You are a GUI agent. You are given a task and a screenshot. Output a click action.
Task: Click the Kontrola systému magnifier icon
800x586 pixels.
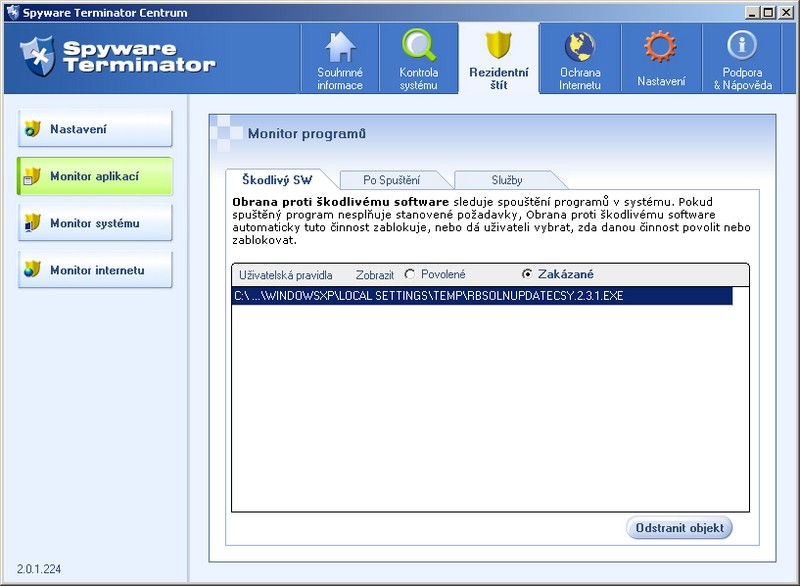click(418, 47)
